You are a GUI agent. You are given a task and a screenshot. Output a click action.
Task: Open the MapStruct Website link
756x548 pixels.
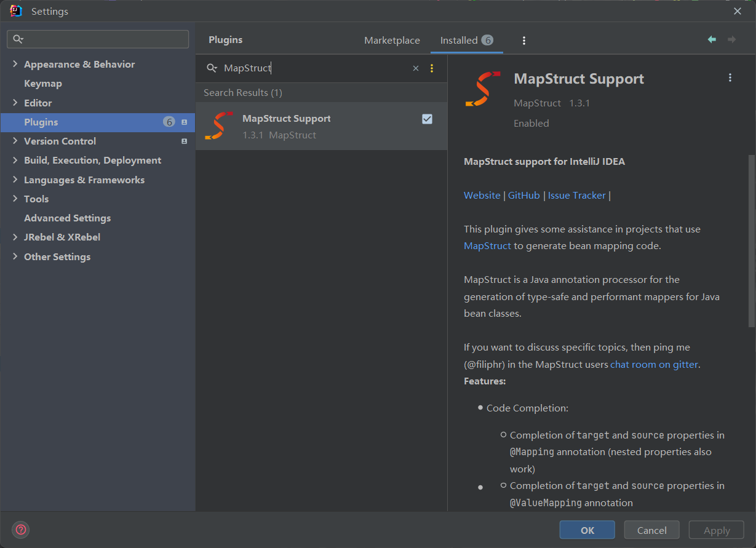click(482, 196)
